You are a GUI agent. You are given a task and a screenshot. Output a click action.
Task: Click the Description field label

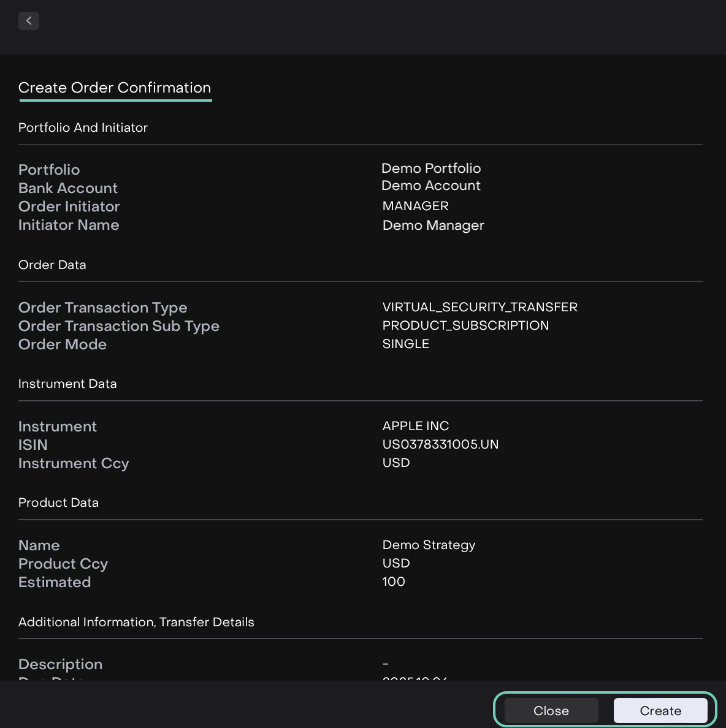point(60,664)
